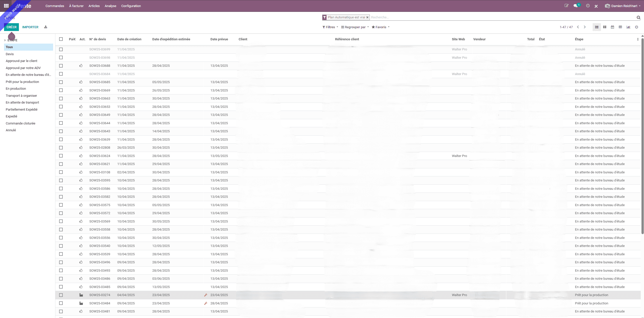644x318 pixels.
Task: Open the Filtres dropdown
Action: point(330,27)
